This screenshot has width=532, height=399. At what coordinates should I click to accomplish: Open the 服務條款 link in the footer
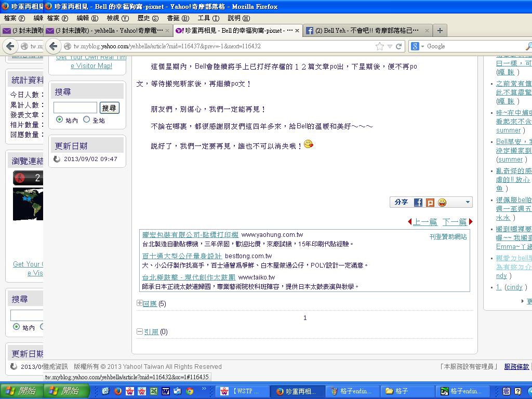516,366
